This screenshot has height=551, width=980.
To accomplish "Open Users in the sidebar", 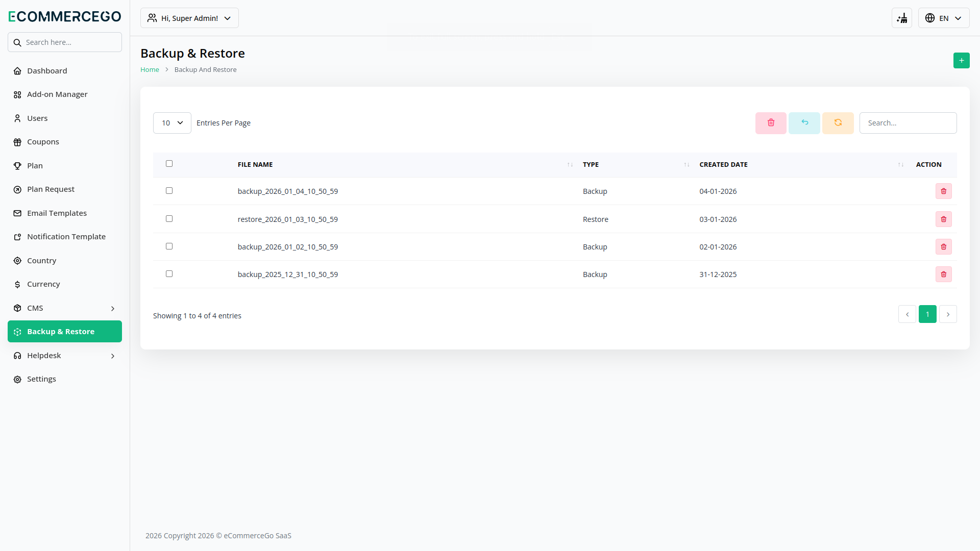I will pos(65,118).
